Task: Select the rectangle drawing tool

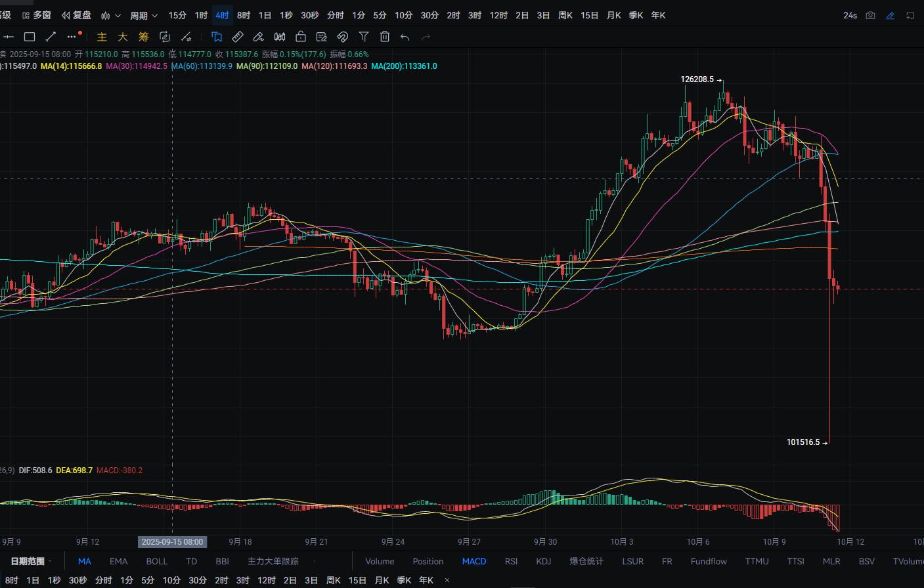Action: 30,37
